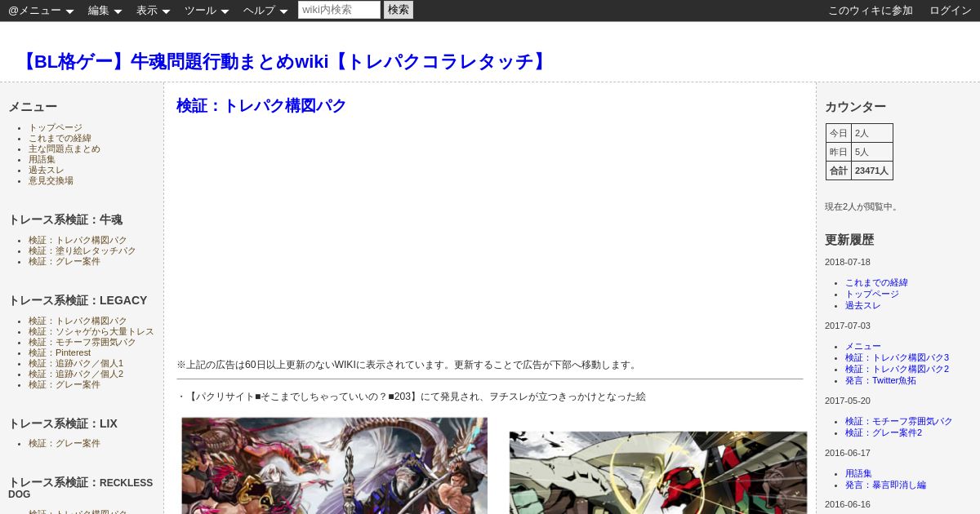Click the 現在2人が閲覧中。 text

click(x=862, y=207)
